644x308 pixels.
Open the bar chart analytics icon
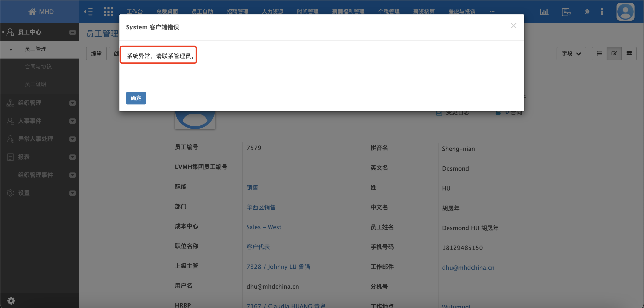tap(544, 11)
